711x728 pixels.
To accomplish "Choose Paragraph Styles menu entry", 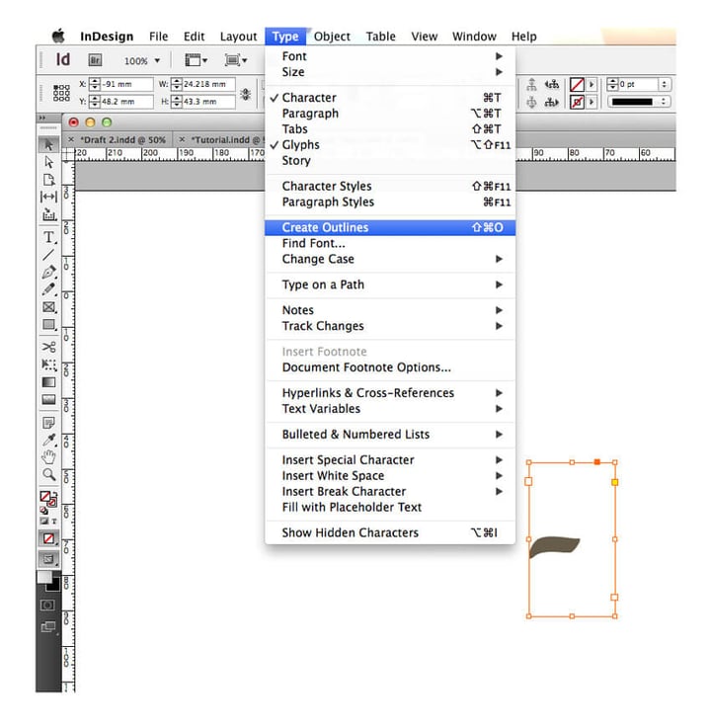I will click(x=390, y=202).
